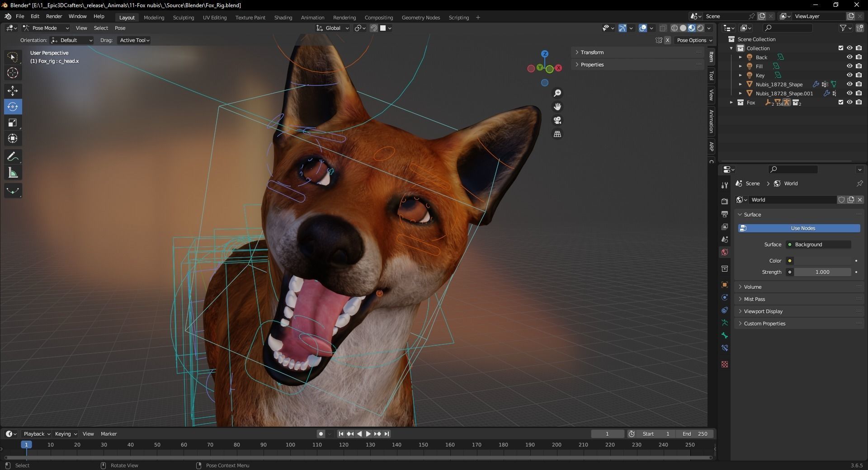
Task: Adjust the Strength value slider
Action: click(823, 272)
